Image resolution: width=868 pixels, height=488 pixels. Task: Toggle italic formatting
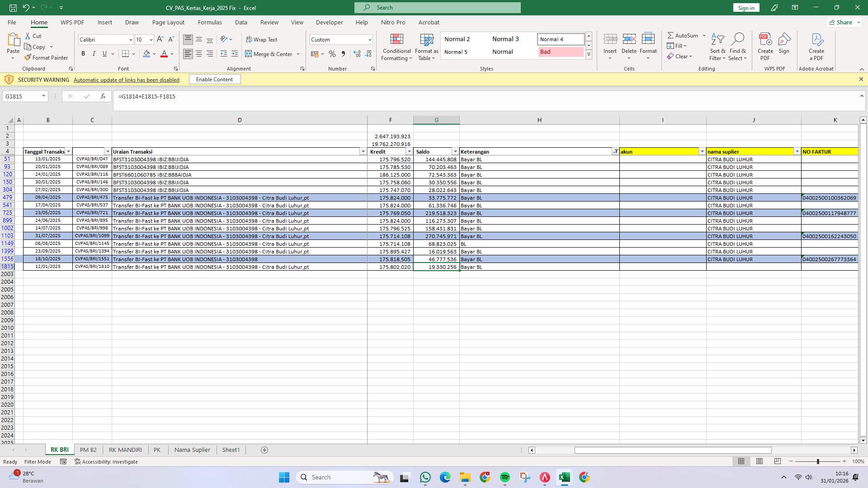tap(94, 53)
